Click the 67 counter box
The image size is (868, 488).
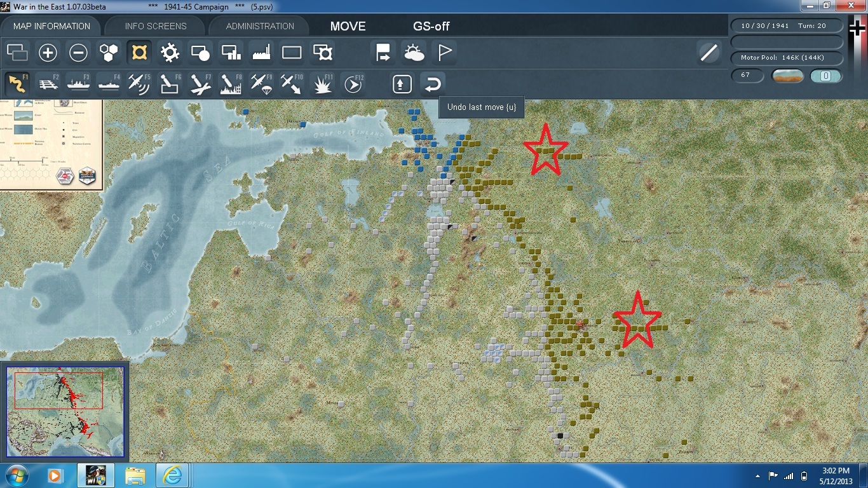point(747,76)
